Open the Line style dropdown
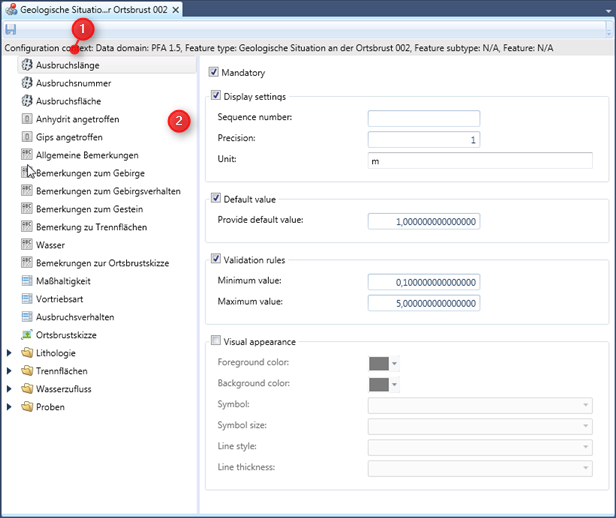The width and height of the screenshot is (616, 518). (584, 447)
